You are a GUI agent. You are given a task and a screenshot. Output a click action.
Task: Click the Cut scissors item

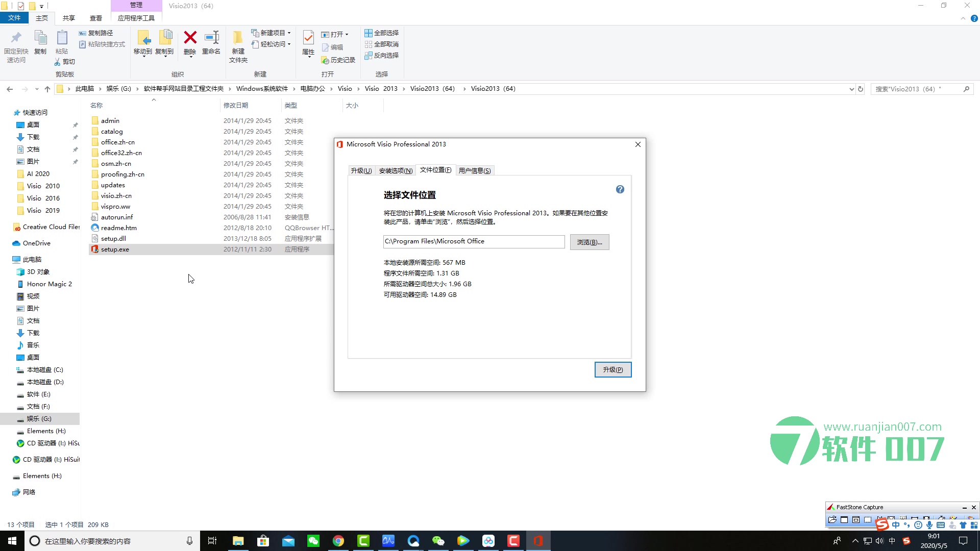(65, 62)
